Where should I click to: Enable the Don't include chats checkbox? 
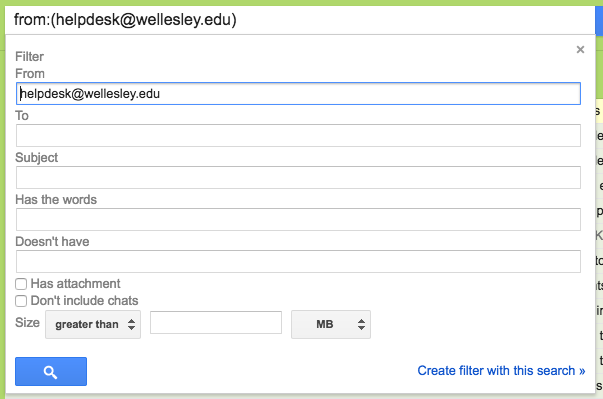point(21,301)
